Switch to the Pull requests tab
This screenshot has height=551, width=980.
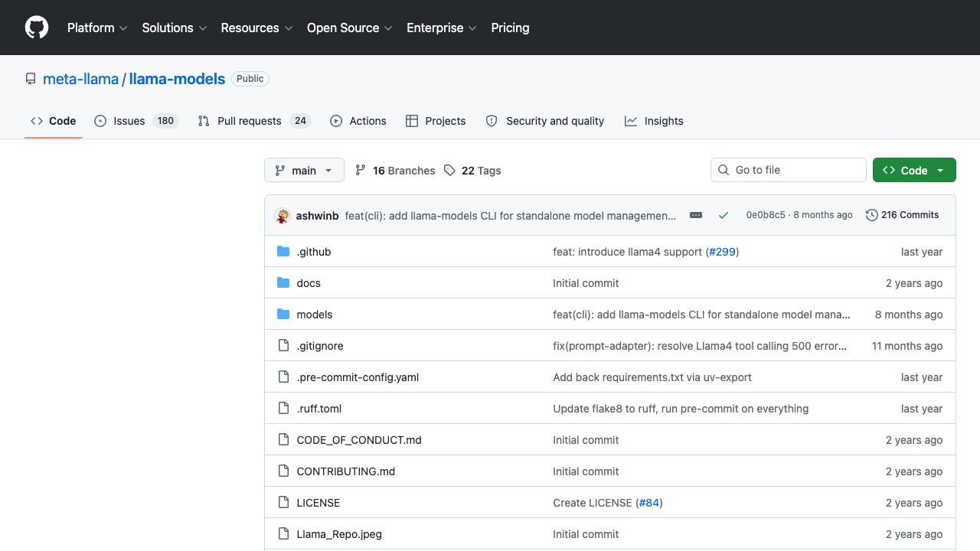pyautogui.click(x=254, y=121)
